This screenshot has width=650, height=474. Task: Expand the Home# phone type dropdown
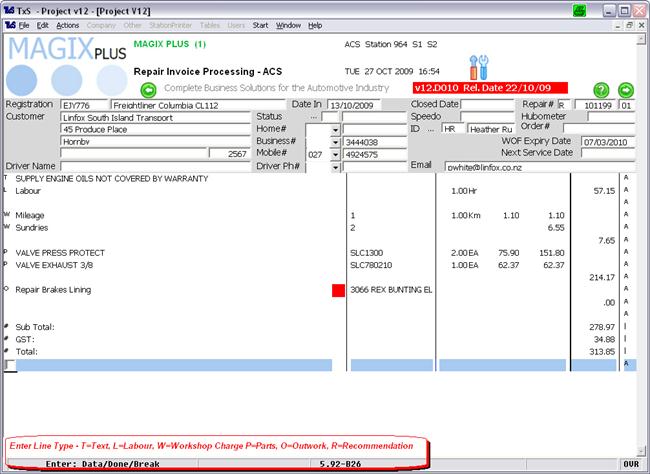pyautogui.click(x=334, y=129)
